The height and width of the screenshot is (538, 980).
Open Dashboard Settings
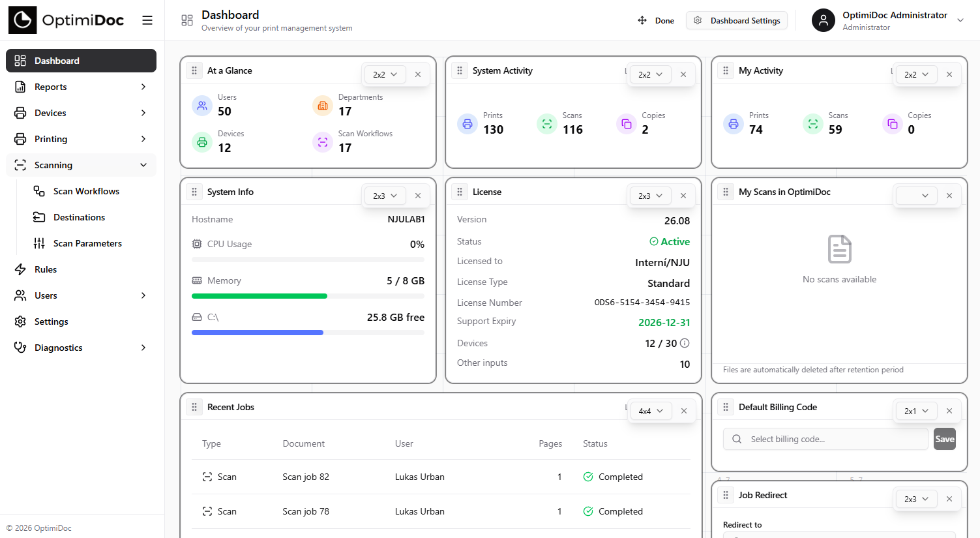click(x=737, y=20)
